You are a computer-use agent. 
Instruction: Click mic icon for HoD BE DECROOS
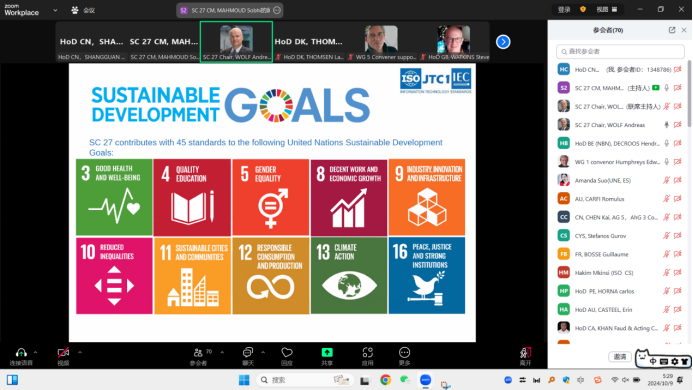pyautogui.click(x=666, y=143)
